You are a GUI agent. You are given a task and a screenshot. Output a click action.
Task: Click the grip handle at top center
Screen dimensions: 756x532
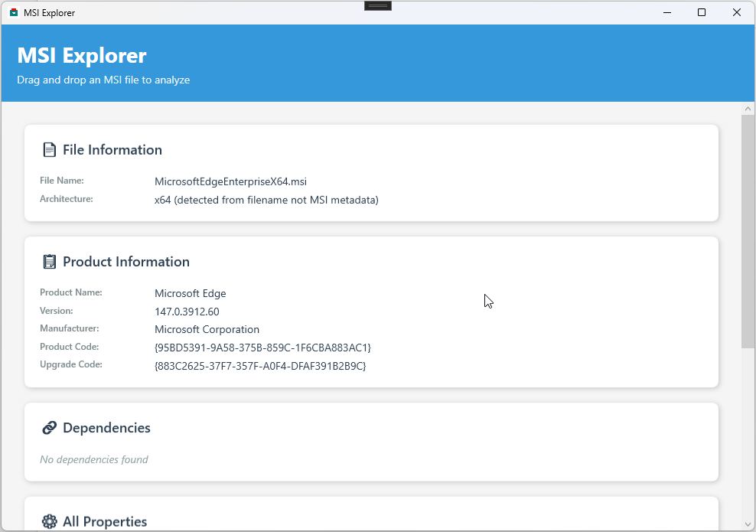[378, 6]
